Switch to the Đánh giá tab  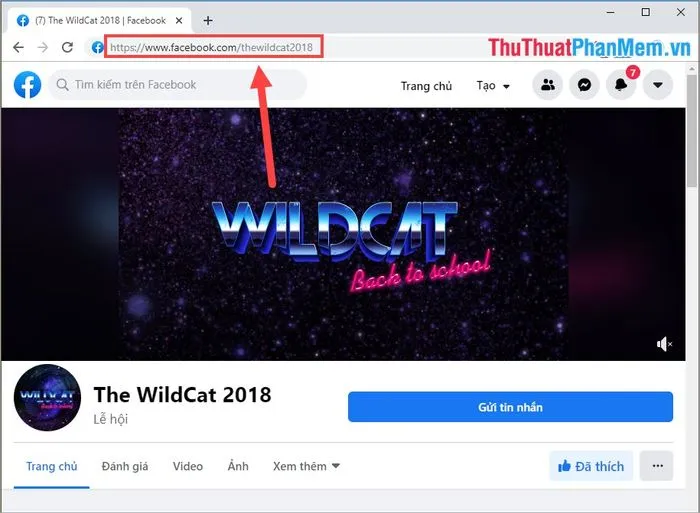tap(125, 466)
